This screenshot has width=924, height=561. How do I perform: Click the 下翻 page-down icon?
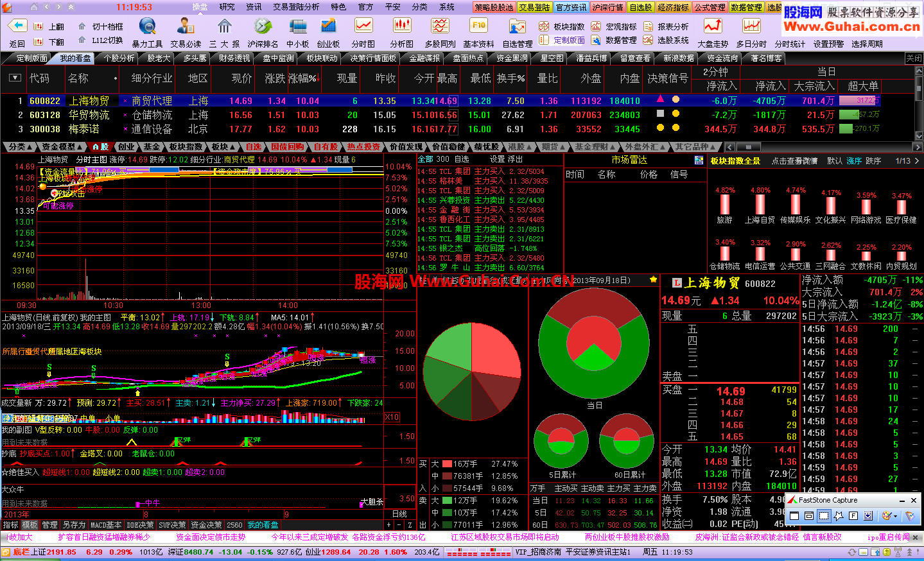[38, 42]
